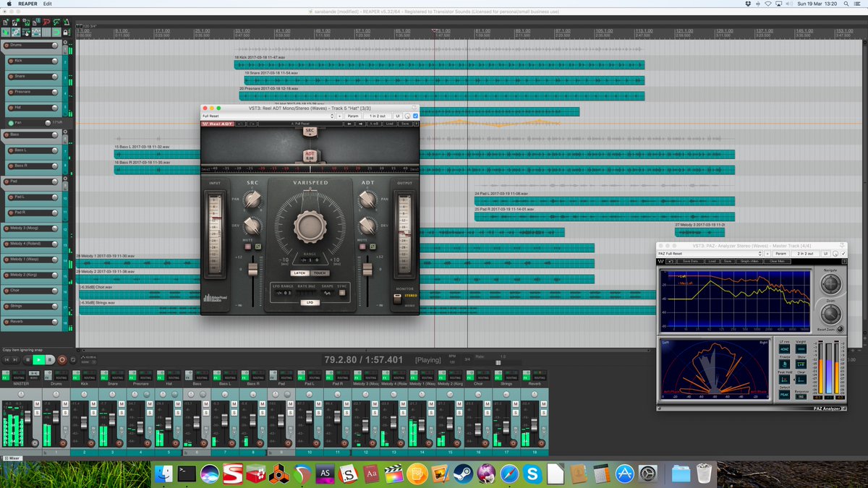Click the Mixer tab at the bottom left

pyautogui.click(x=12, y=458)
